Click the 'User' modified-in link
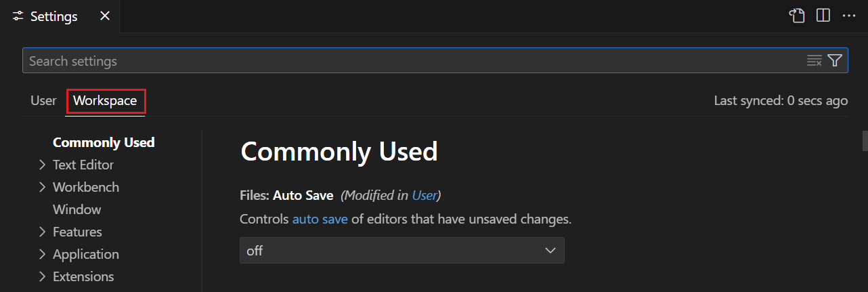The width and height of the screenshot is (868, 292). tap(425, 196)
